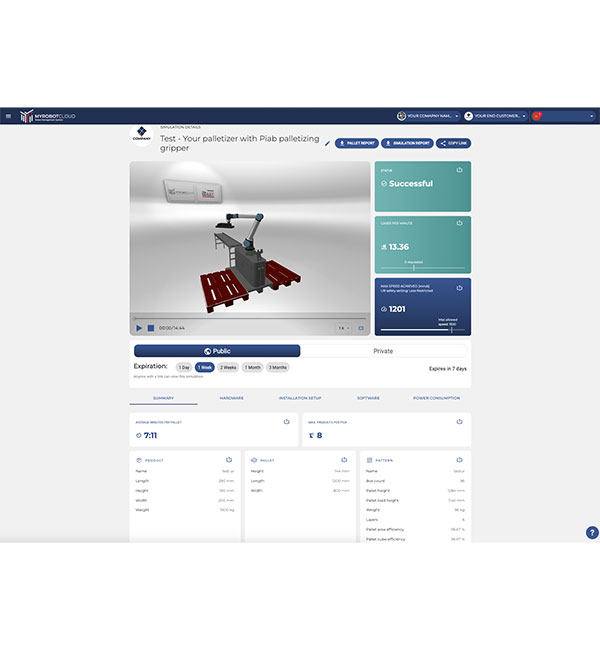Click the share icon on the Status card
The image size is (600, 650).
click(459, 170)
